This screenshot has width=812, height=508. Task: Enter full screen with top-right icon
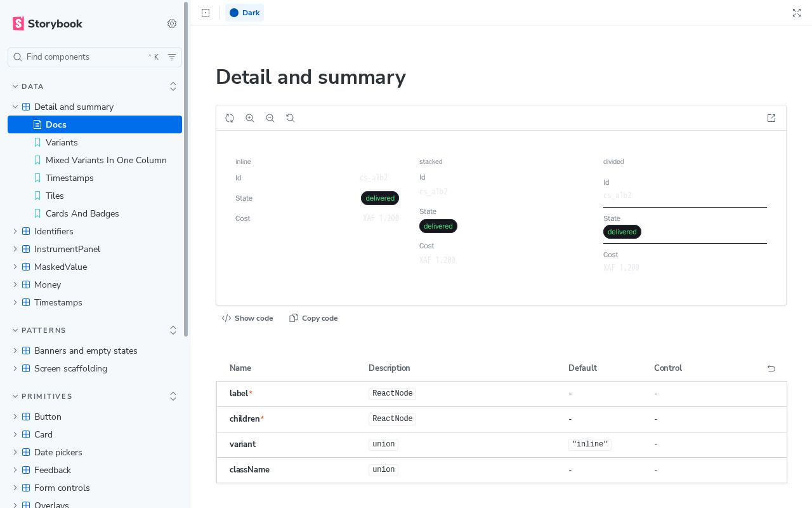tap(797, 13)
